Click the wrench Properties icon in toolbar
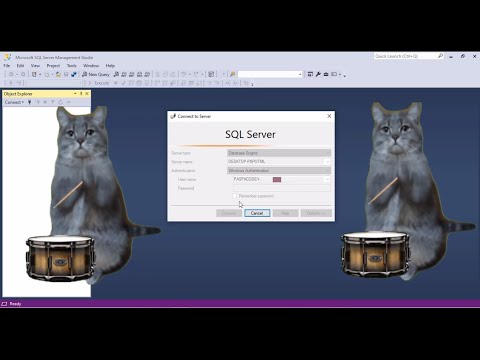480x360 pixels. (x=318, y=74)
